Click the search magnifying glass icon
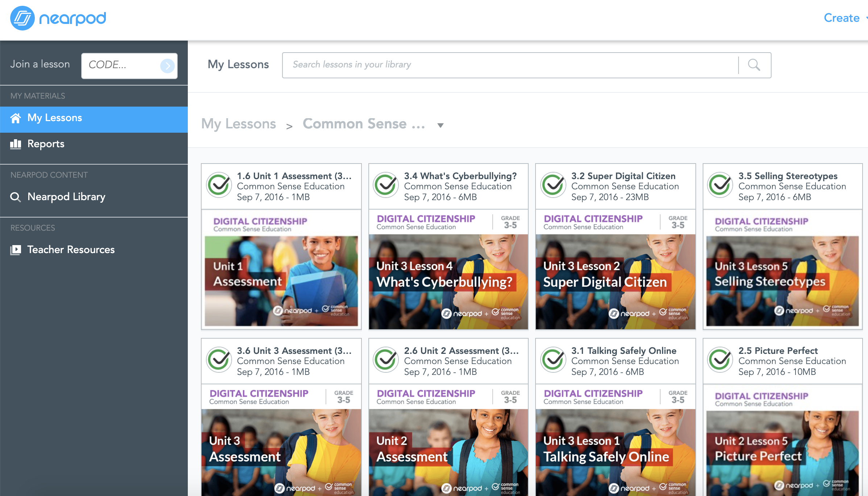The height and width of the screenshot is (496, 868). (x=754, y=65)
